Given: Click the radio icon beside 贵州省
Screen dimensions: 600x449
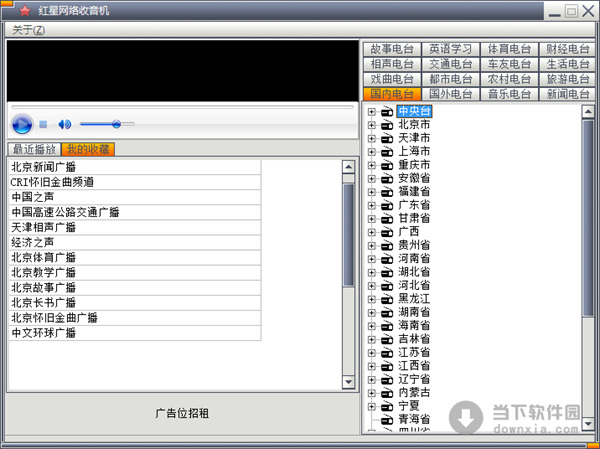Looking at the screenshot, I should click(x=387, y=245).
